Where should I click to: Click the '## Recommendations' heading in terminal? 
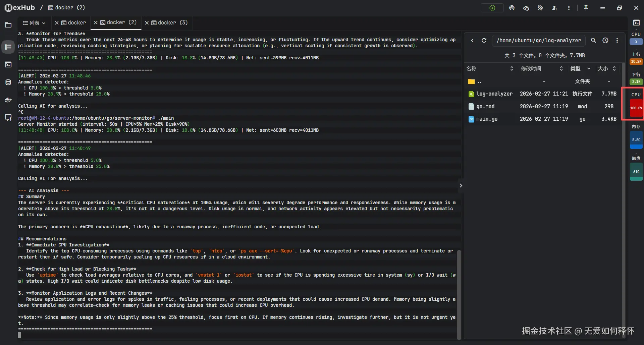tap(42, 239)
